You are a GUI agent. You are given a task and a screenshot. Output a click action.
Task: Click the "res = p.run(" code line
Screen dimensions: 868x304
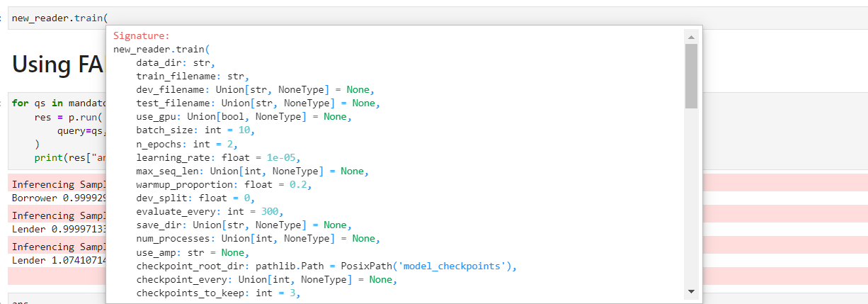(x=69, y=117)
